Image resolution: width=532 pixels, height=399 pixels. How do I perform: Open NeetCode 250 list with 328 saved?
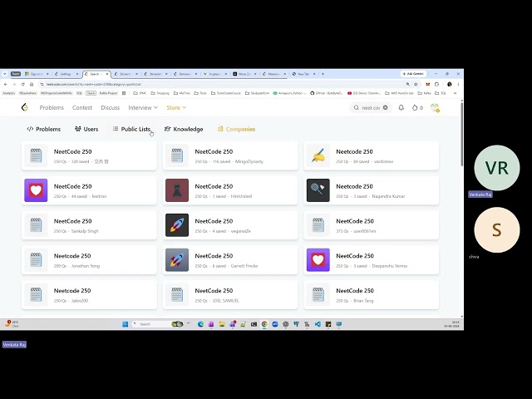89,155
